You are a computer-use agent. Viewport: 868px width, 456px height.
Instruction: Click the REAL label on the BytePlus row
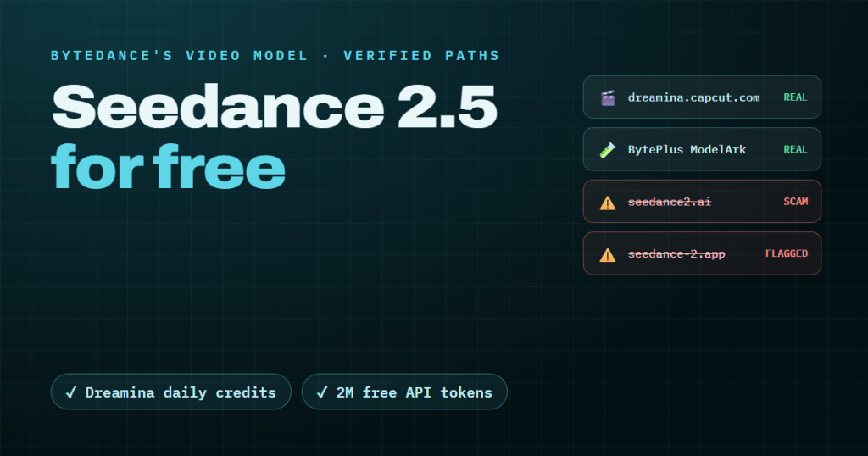[x=795, y=149]
